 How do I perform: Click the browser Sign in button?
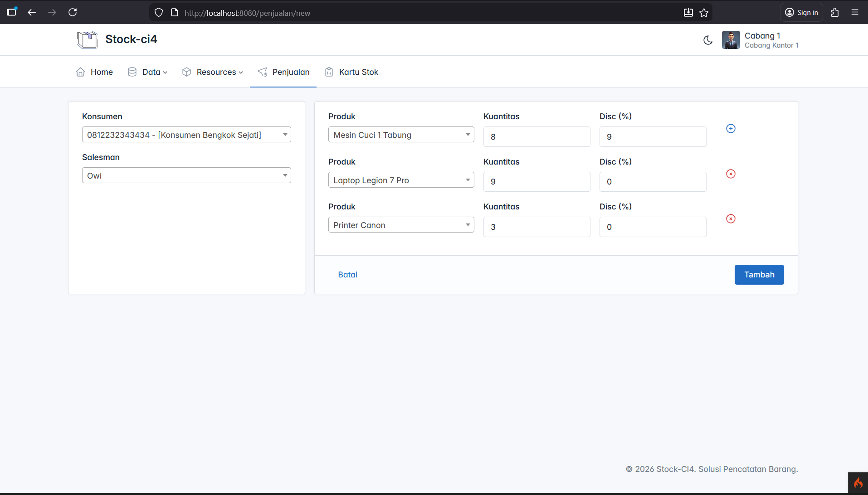click(801, 13)
